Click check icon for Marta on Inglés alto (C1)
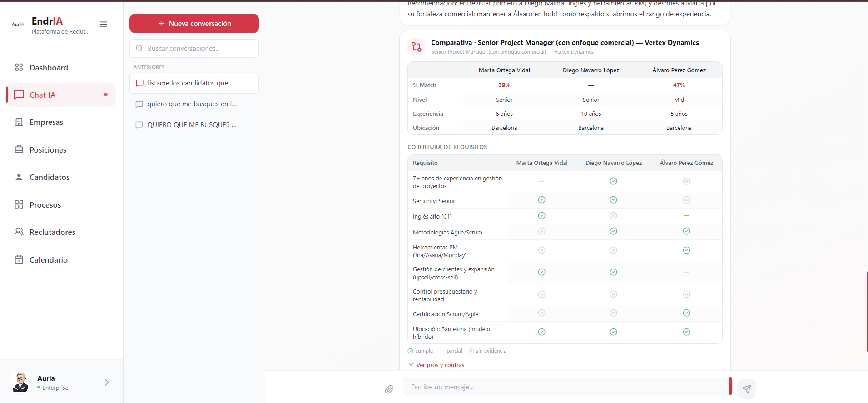This screenshot has height=403, width=868. pyautogui.click(x=541, y=216)
